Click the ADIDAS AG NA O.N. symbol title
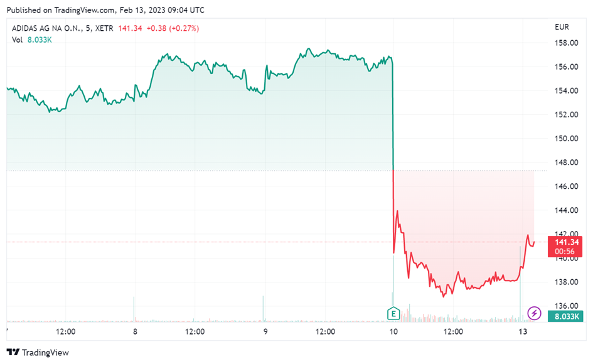This screenshot has height=364, width=593. (x=47, y=28)
